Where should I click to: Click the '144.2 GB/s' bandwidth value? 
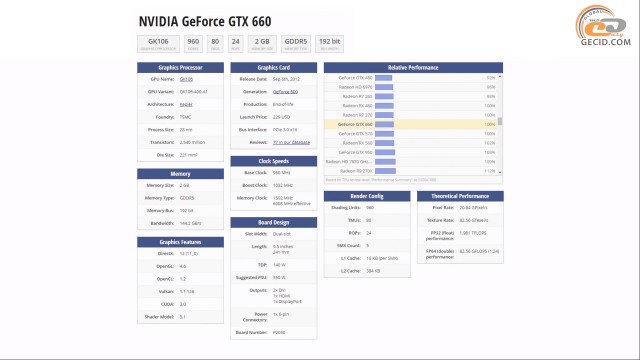pyautogui.click(x=190, y=223)
